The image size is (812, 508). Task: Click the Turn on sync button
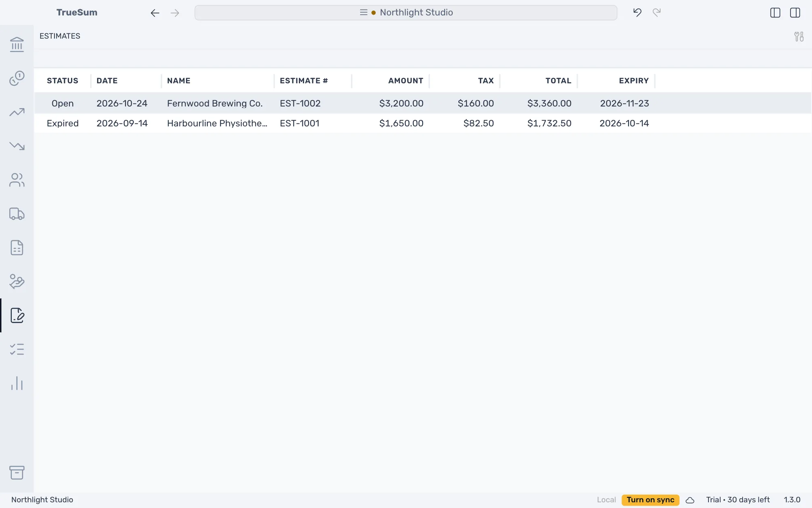(x=650, y=500)
